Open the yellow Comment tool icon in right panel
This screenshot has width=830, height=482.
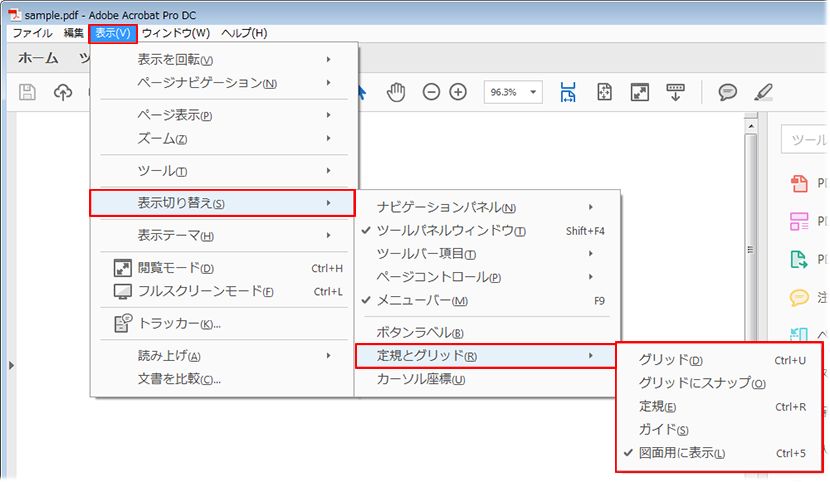point(798,297)
